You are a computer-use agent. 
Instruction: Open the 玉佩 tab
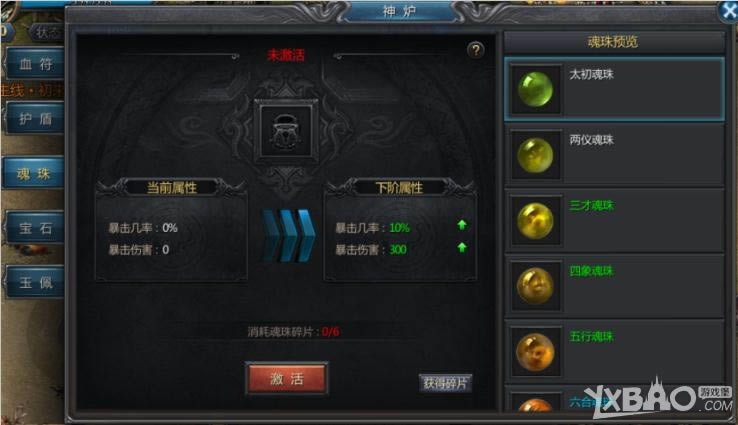[x=35, y=282]
